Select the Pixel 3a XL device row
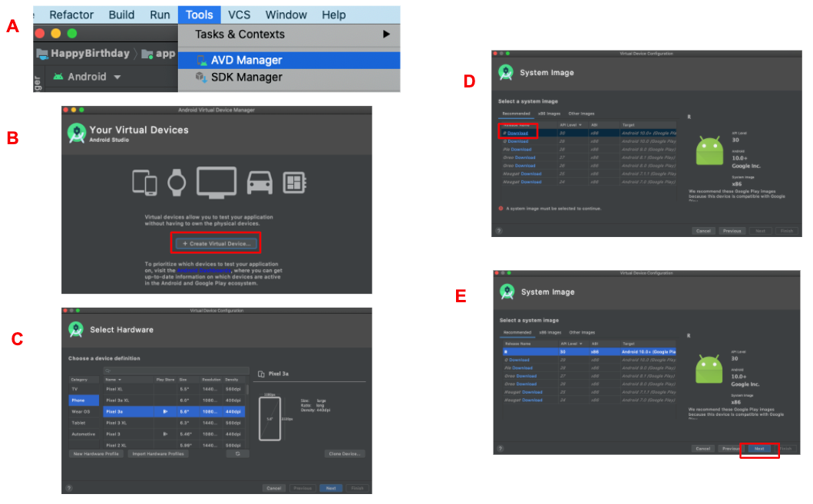 pos(174,400)
